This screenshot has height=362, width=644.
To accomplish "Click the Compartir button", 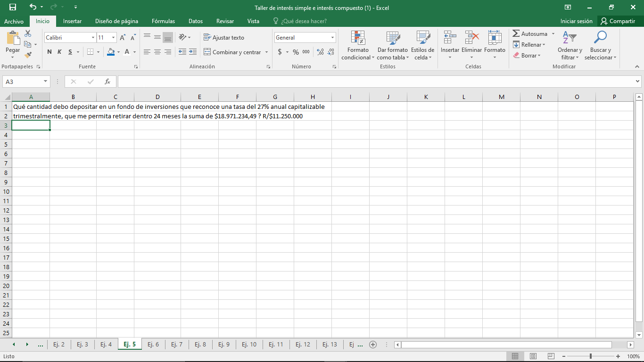I will pos(617,21).
